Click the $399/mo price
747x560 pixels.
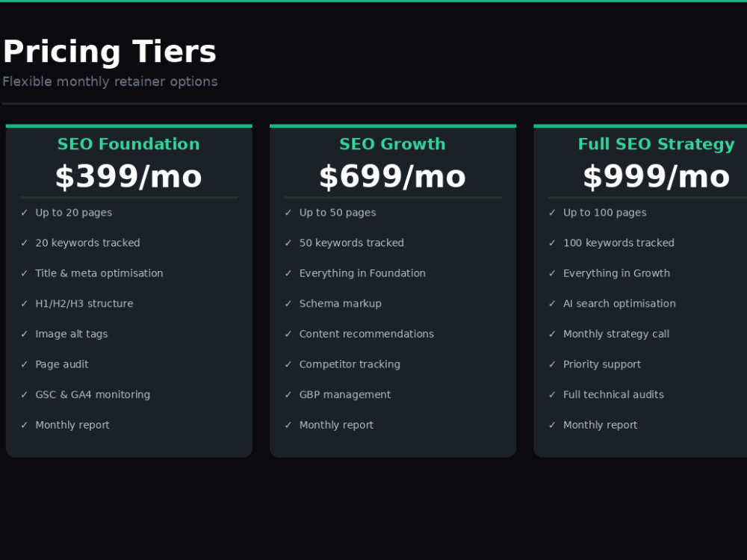pyautogui.click(x=128, y=177)
